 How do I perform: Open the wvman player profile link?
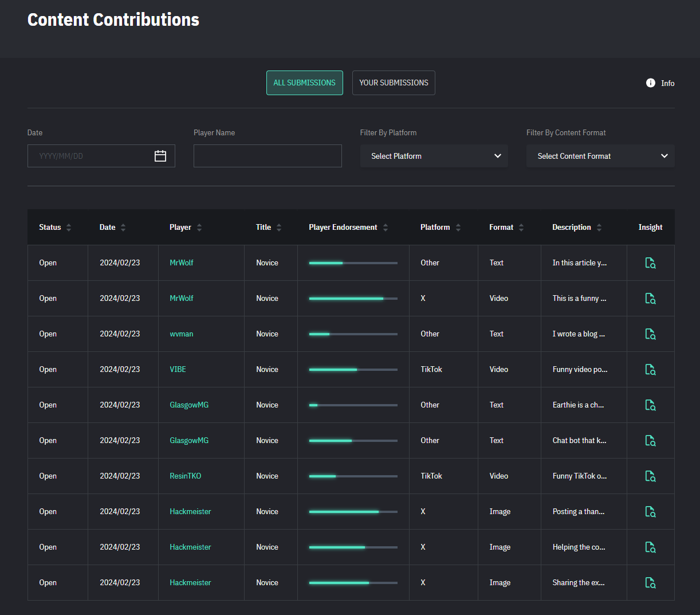[x=181, y=334]
